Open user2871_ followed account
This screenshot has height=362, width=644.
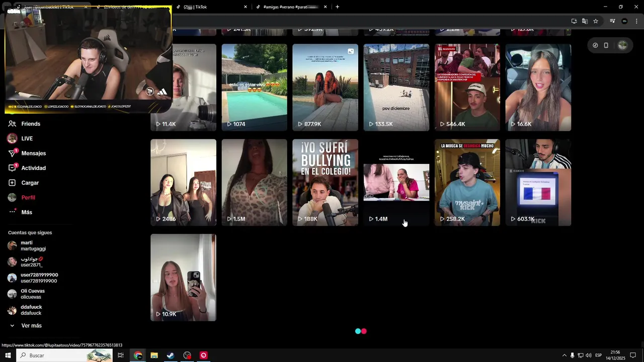[x=32, y=262]
